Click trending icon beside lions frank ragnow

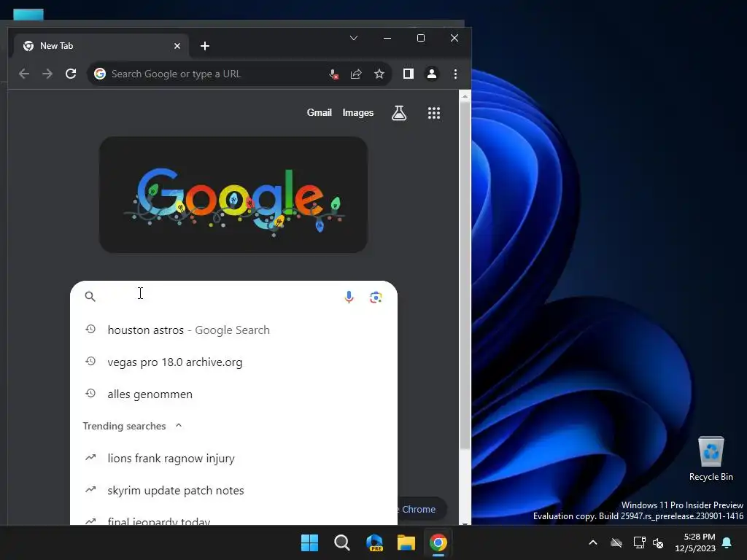click(x=90, y=458)
